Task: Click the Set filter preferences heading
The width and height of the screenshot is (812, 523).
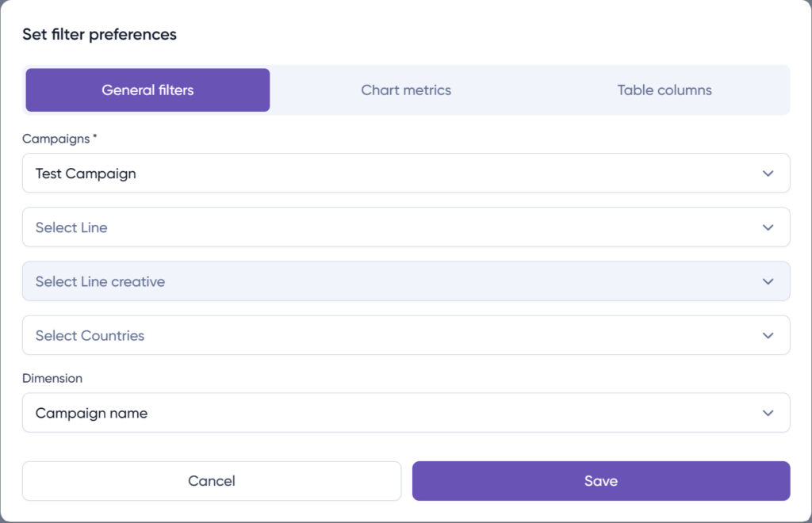Action: click(98, 34)
